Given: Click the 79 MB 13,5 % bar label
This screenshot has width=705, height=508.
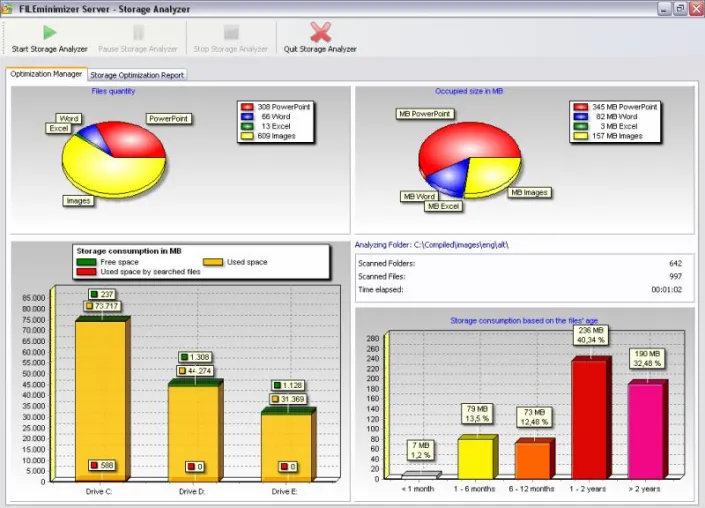Looking at the screenshot, I should (477, 414).
